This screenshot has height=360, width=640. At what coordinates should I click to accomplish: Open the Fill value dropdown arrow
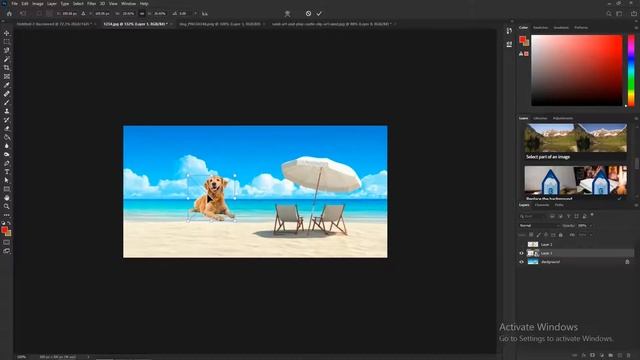590,235
